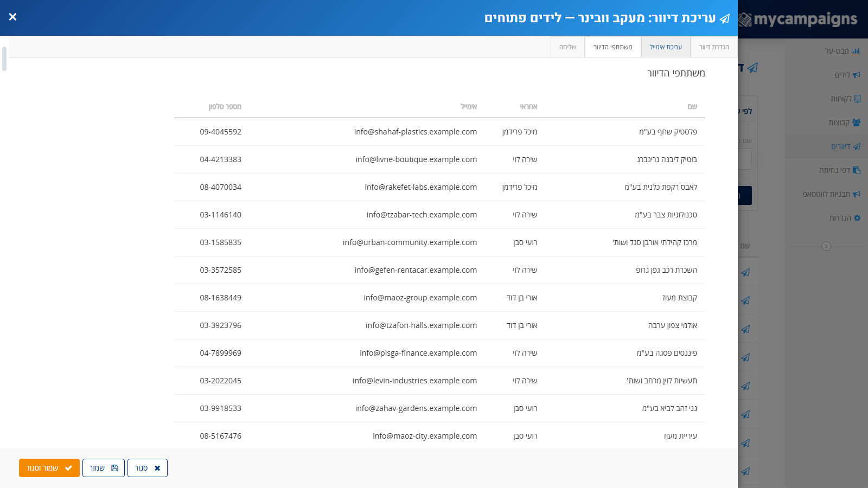This screenshot has height=488, width=868.
Task: Click phone number 03-2022045
Action: [221, 381]
